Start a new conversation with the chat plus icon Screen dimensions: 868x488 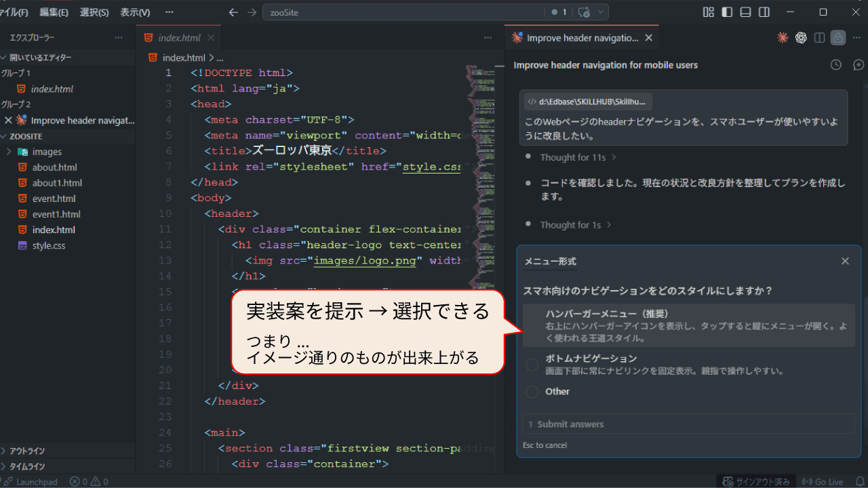[858, 65]
